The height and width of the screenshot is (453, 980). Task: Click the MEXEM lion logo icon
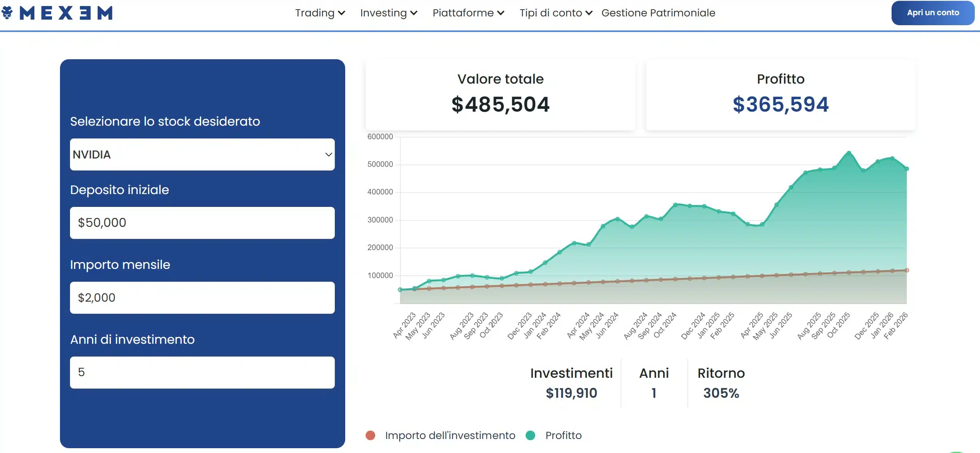tap(8, 13)
